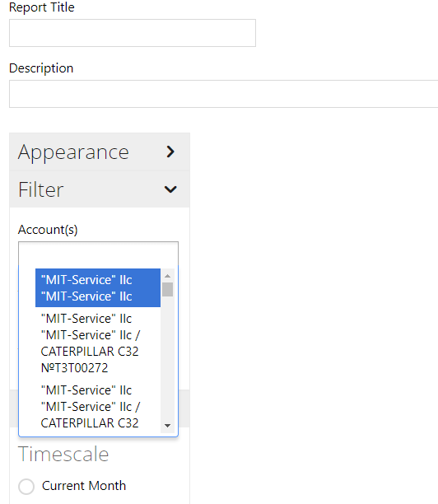Click the Current Month label
Screen dimensions: 438x504
(84, 486)
